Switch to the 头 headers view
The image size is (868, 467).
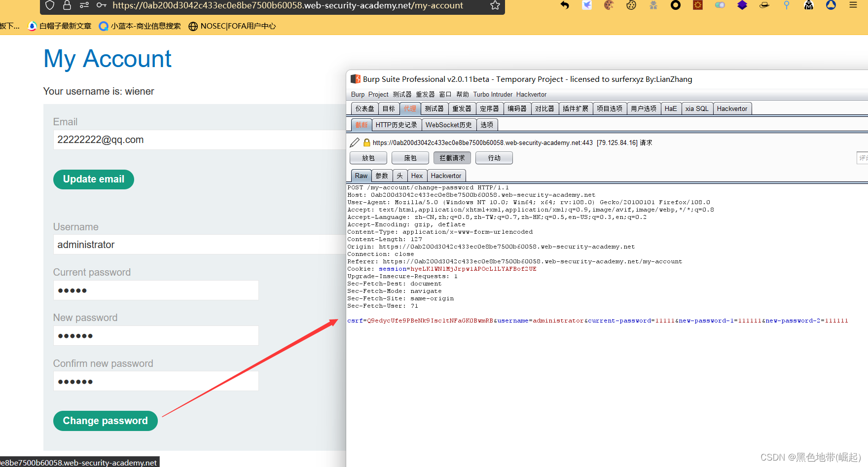click(400, 176)
